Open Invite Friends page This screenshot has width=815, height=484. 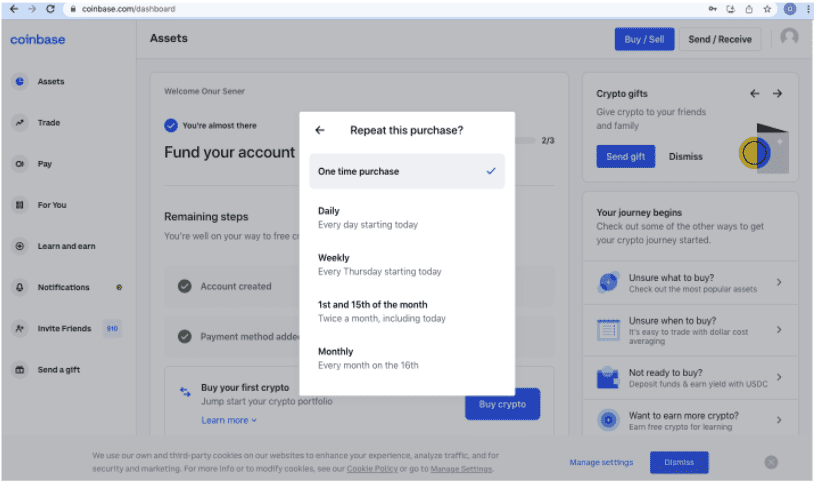pos(64,328)
